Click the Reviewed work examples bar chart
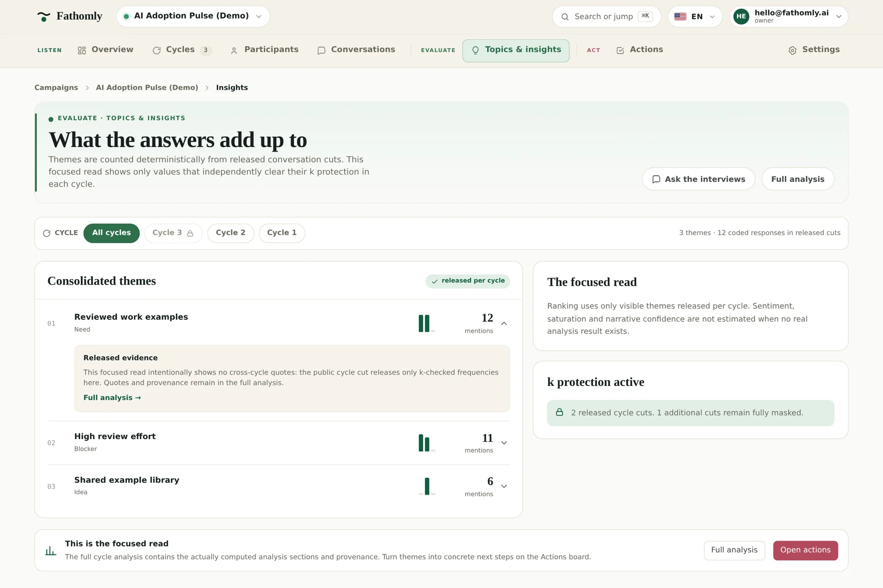Viewport: 883px width, 588px height. (427, 323)
